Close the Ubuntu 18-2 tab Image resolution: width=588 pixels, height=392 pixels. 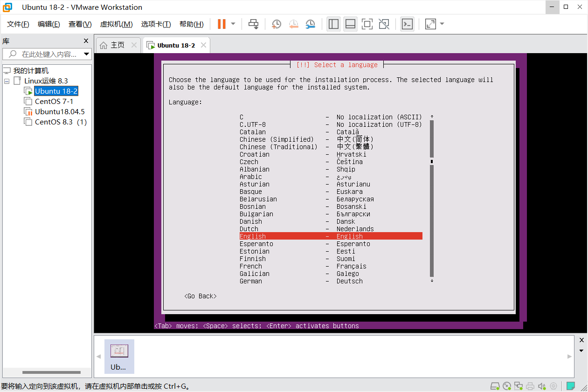pos(203,45)
